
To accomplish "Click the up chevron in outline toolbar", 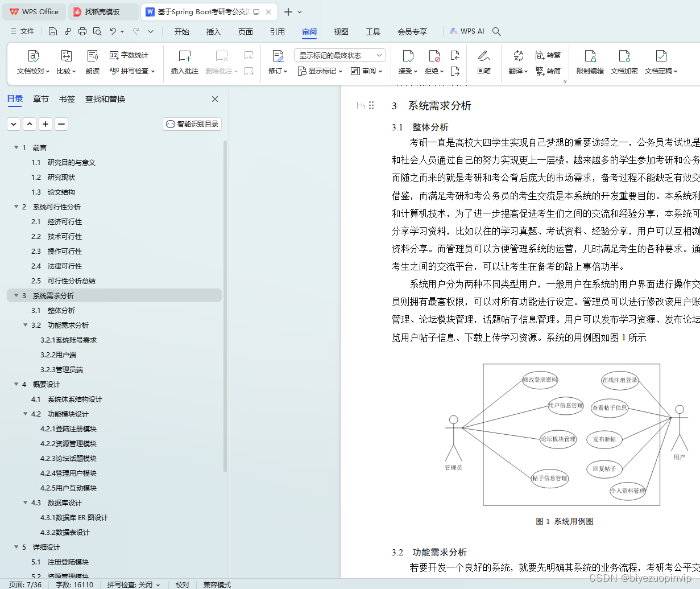I will (x=30, y=123).
